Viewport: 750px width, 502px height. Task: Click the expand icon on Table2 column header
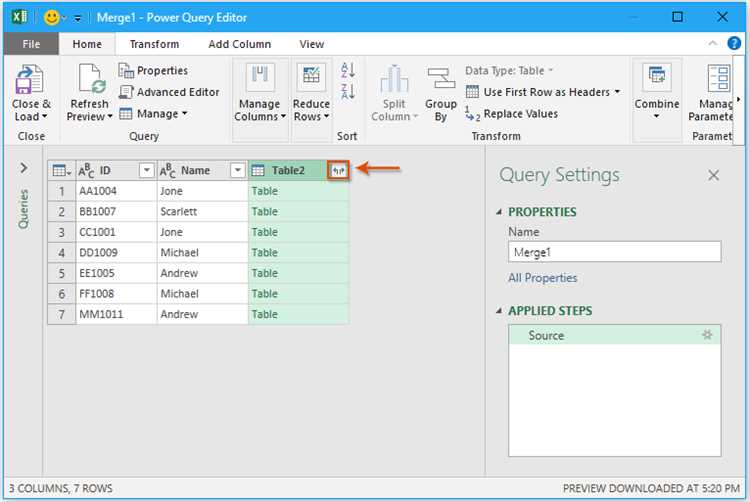coord(338,170)
